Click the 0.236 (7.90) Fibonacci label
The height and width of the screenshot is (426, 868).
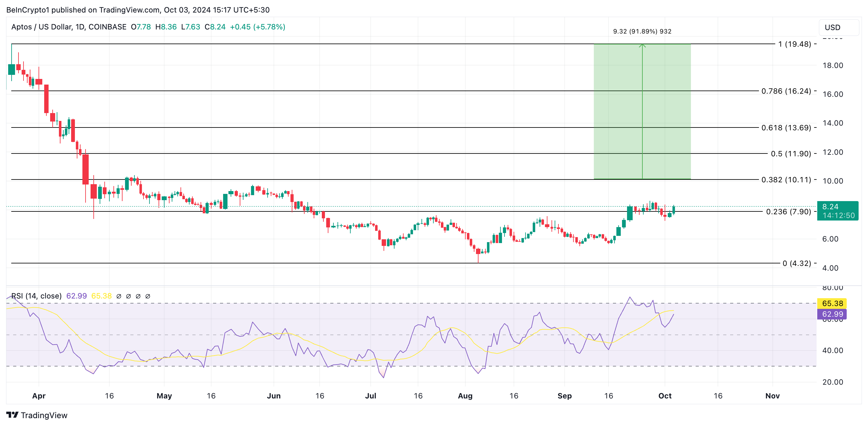point(788,211)
